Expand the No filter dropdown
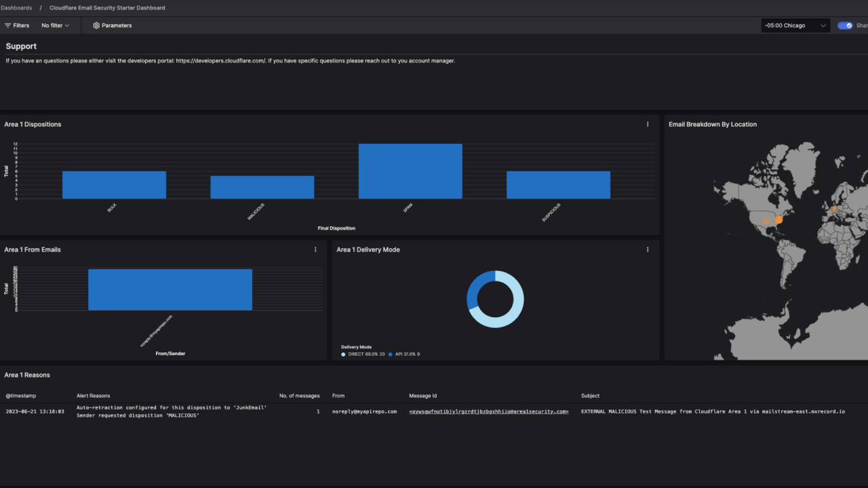 [x=56, y=26]
